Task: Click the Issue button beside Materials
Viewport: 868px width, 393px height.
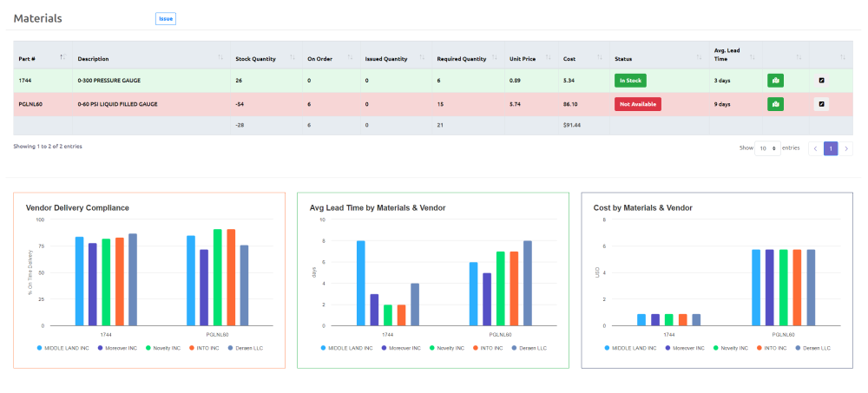Action: click(166, 19)
